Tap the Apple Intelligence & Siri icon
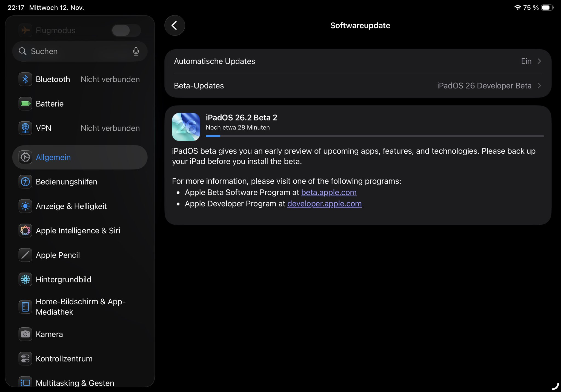The height and width of the screenshot is (392, 561). (x=25, y=230)
